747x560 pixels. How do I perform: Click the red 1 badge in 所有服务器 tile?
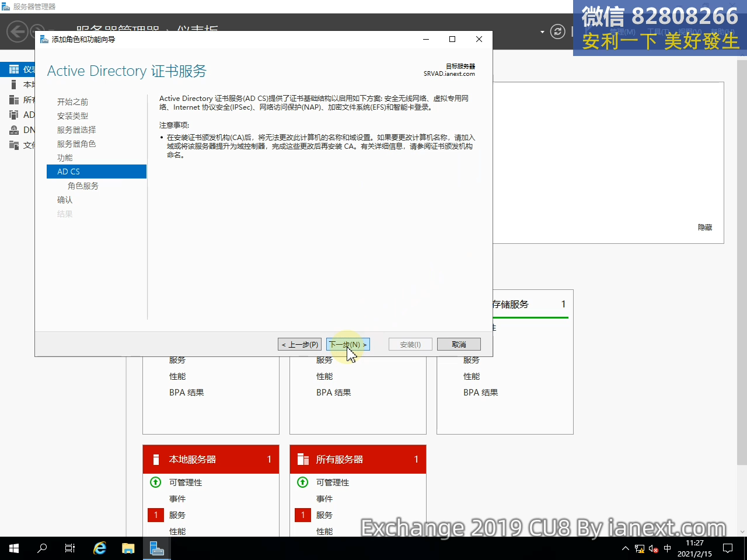[x=303, y=515]
